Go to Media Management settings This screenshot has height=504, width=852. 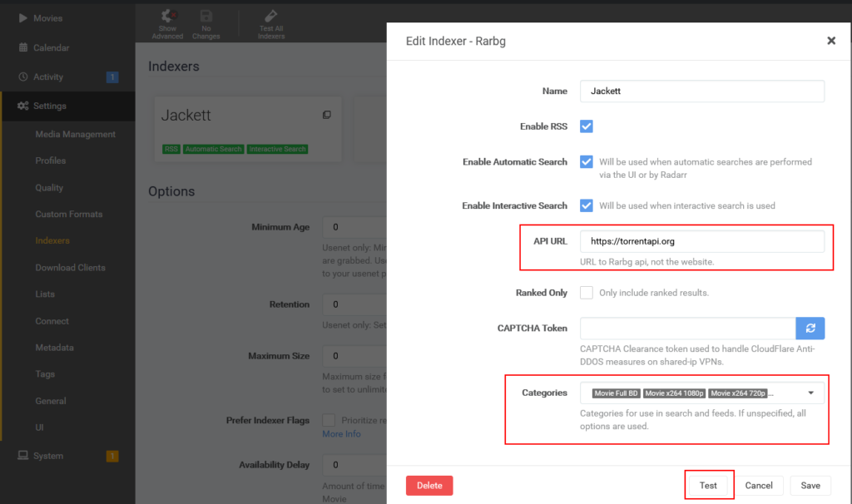(x=75, y=134)
